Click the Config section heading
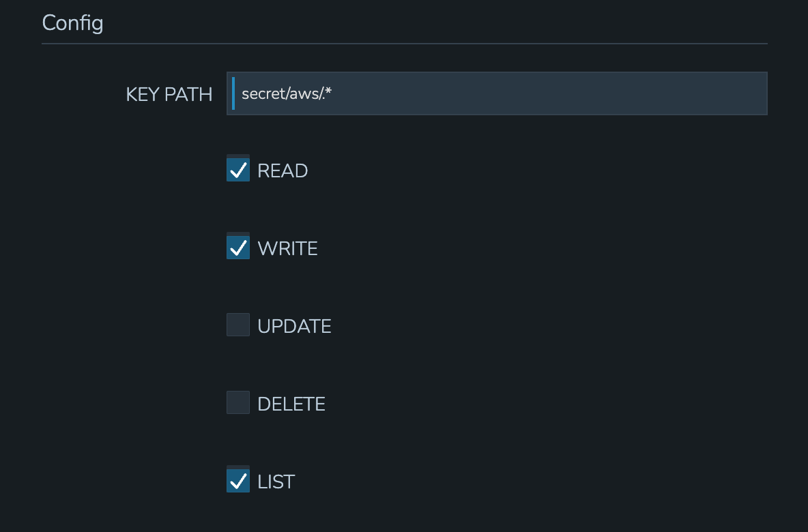The width and height of the screenshot is (808, 532). pos(72,23)
